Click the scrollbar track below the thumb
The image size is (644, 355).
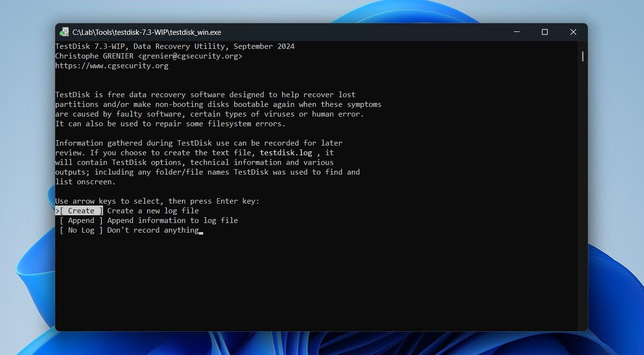click(582, 193)
